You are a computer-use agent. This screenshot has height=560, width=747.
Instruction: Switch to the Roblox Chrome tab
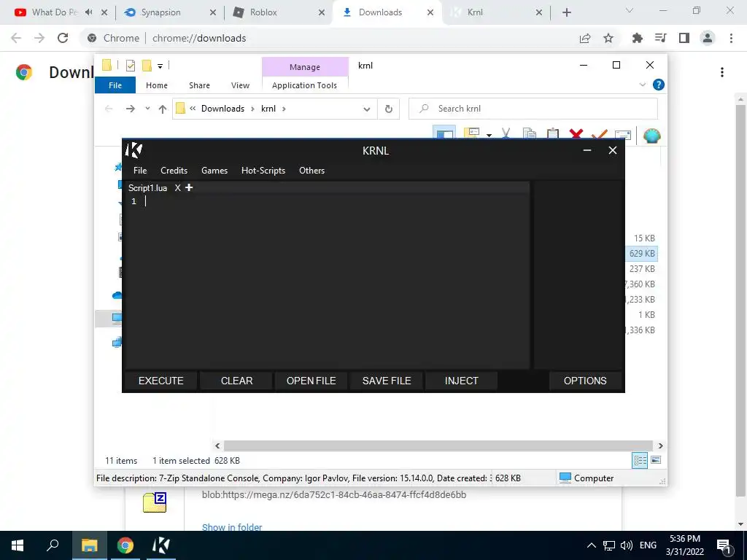click(277, 12)
